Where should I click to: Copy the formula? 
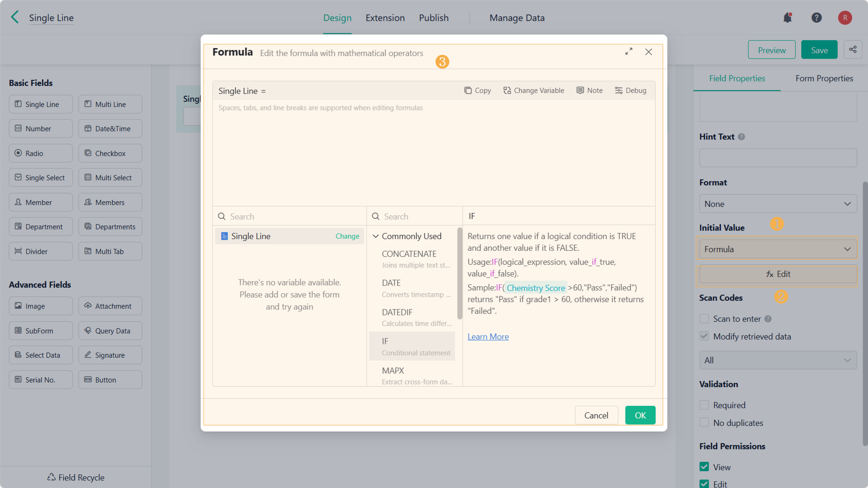click(478, 90)
